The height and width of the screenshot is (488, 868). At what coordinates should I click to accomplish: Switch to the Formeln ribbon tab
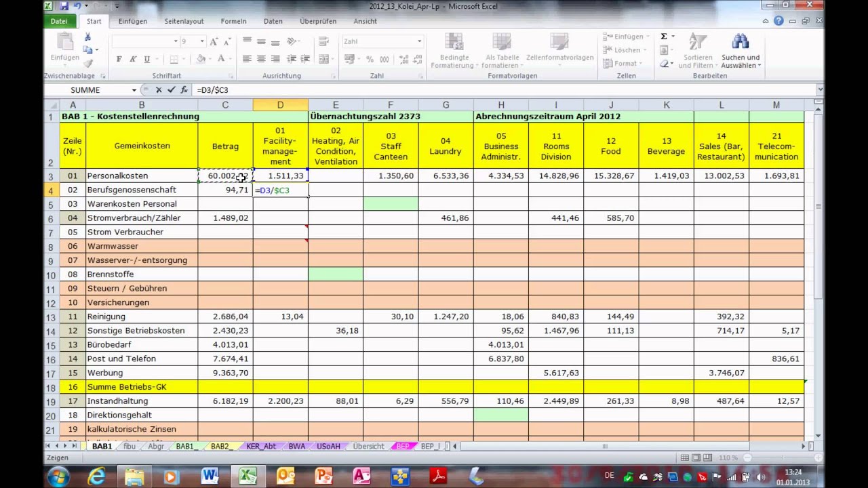click(233, 21)
